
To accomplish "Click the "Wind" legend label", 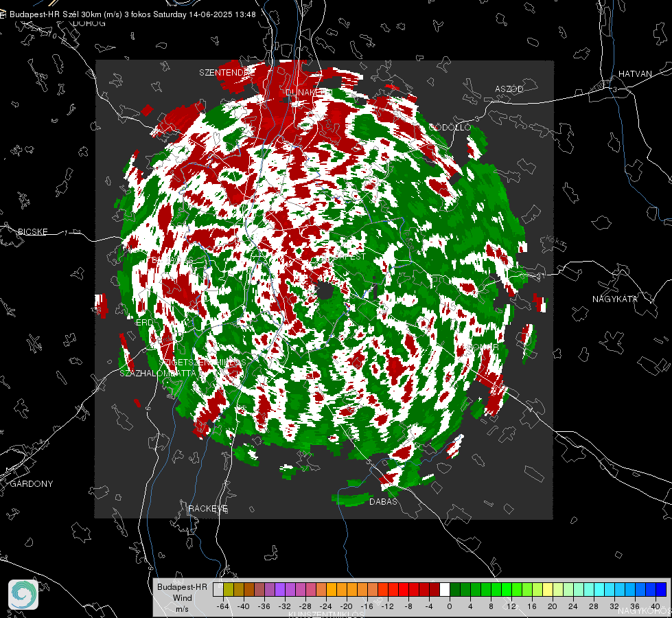I will [182, 597].
